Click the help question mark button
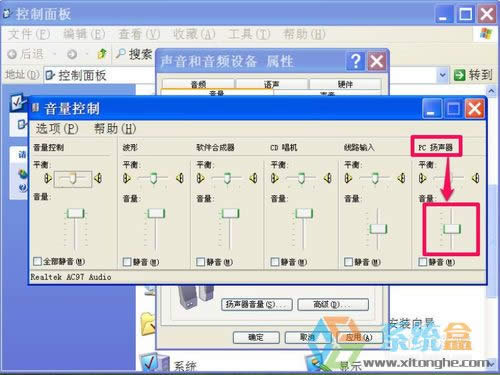 (356, 61)
